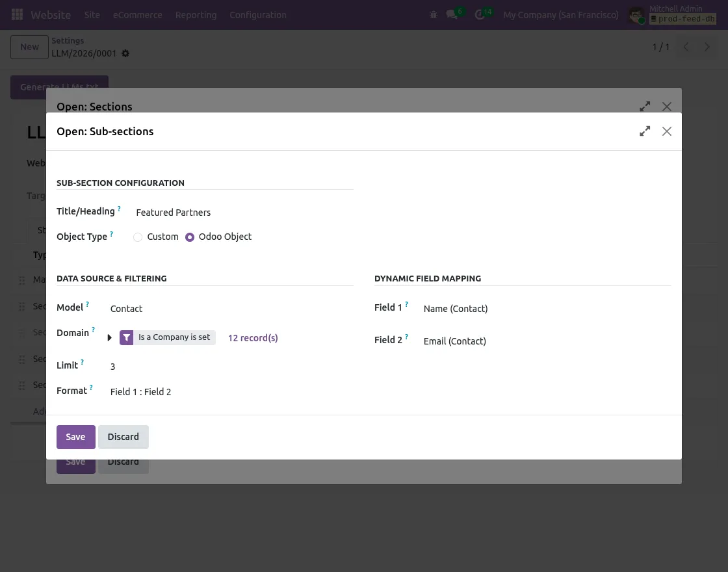Save the Sub-sections dialog
The height and width of the screenshot is (572, 728).
click(x=75, y=437)
